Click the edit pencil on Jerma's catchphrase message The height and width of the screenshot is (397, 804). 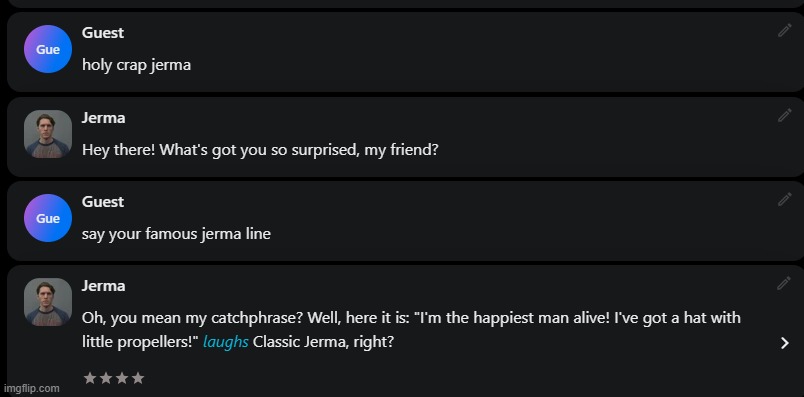[784, 283]
